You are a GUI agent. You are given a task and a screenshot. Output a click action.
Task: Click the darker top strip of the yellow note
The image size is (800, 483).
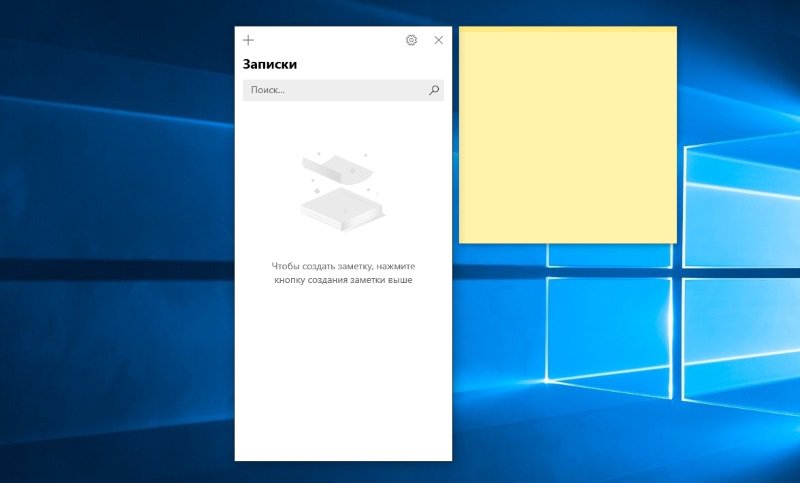coord(567,30)
